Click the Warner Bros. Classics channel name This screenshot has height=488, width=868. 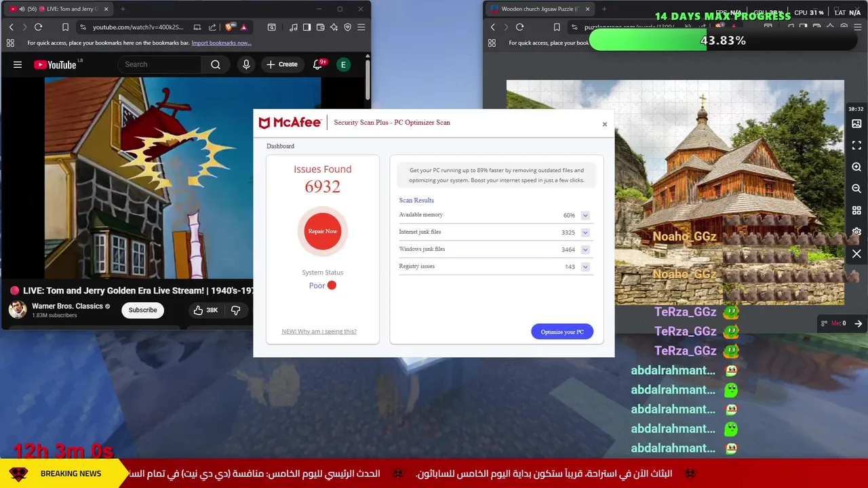pyautogui.click(x=67, y=306)
